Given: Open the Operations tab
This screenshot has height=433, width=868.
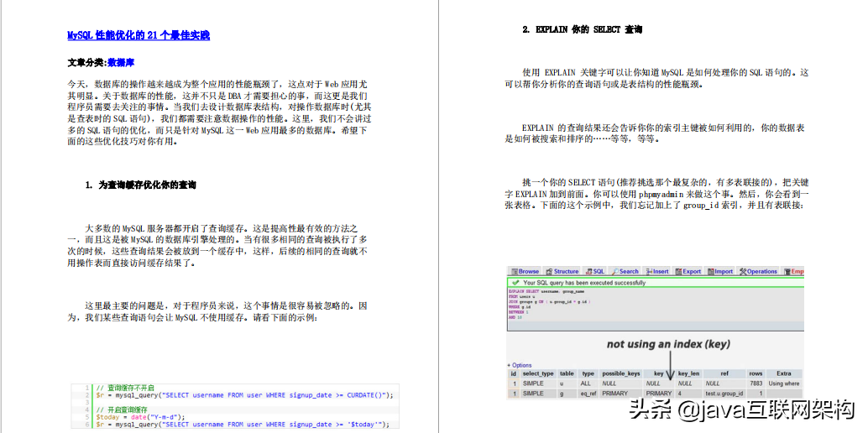Looking at the screenshot, I should 758,271.
